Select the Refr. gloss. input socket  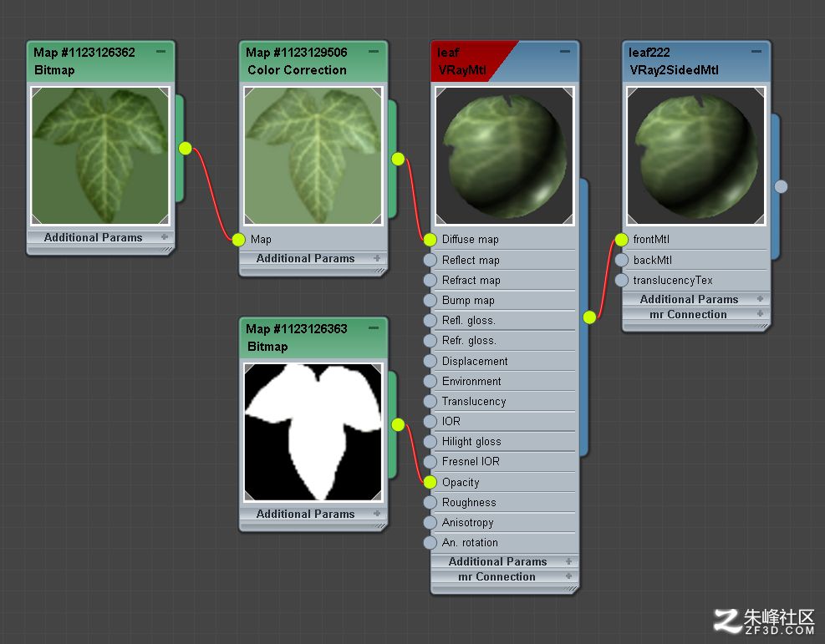pyautogui.click(x=430, y=341)
